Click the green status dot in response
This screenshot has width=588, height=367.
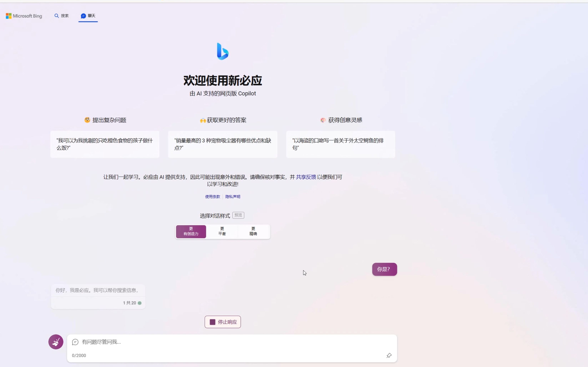[x=139, y=303]
